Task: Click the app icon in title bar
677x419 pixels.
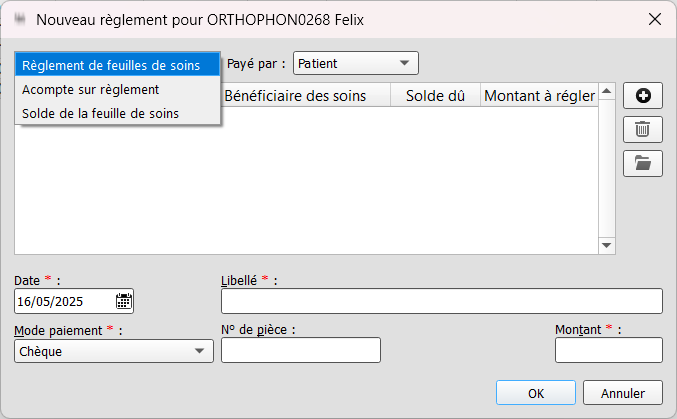Action: [x=20, y=19]
